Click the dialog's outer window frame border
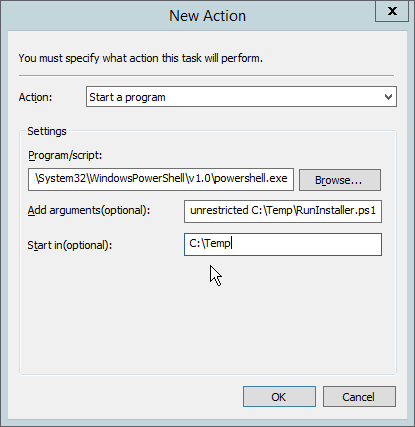 tap(4, 213)
